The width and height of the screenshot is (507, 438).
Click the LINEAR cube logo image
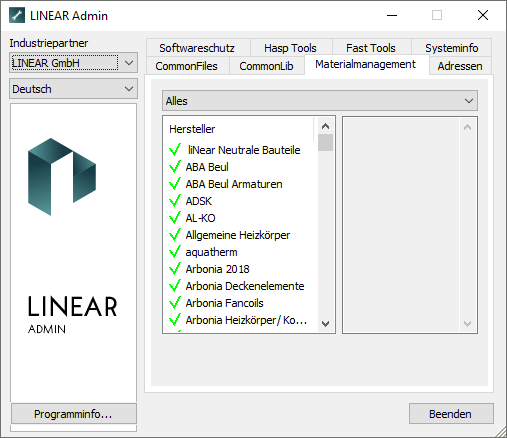[62, 177]
